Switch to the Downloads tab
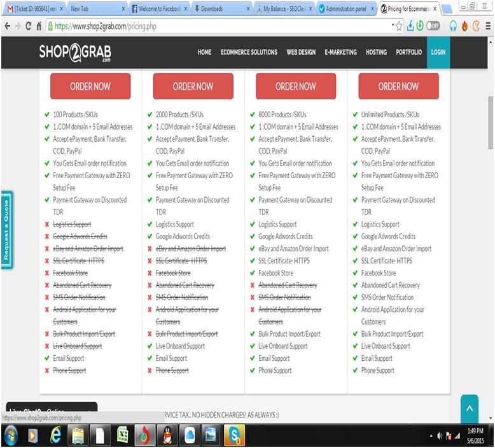 (222, 9)
